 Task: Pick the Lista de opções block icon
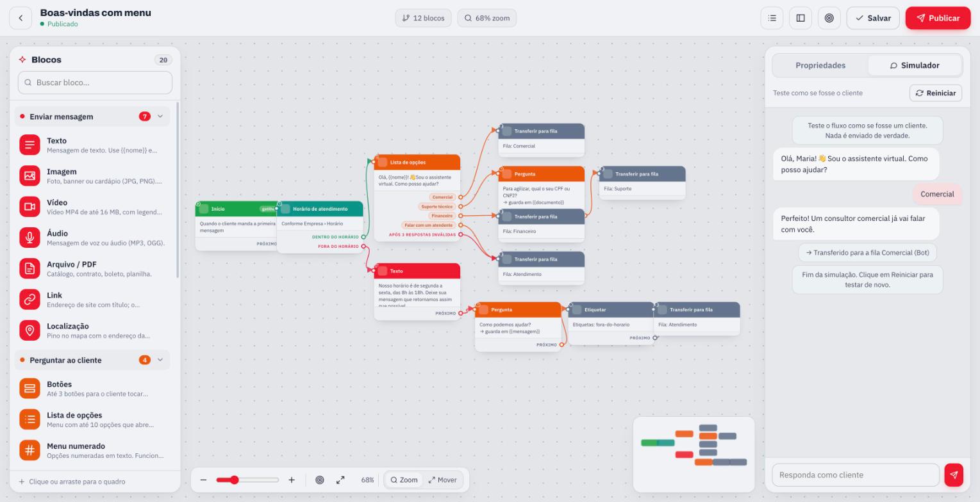coord(29,419)
